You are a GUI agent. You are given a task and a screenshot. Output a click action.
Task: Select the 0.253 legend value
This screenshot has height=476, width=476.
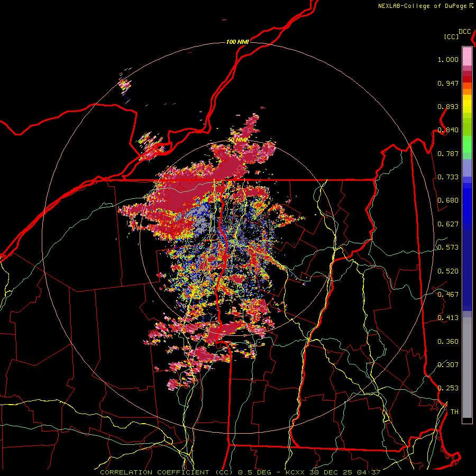(448, 388)
